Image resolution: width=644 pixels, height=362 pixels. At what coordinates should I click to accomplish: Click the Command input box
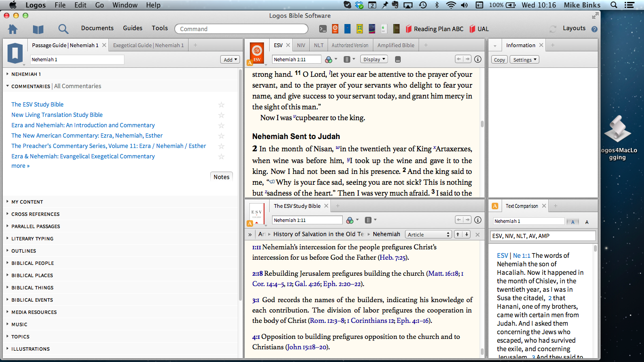tap(241, 29)
